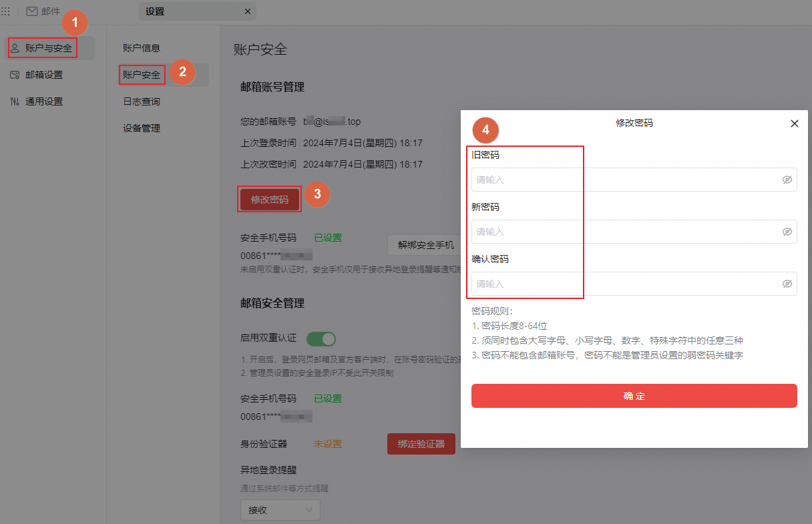812x524 pixels.
Task: Show the 新密码 text with eye icon
Action: (x=787, y=231)
